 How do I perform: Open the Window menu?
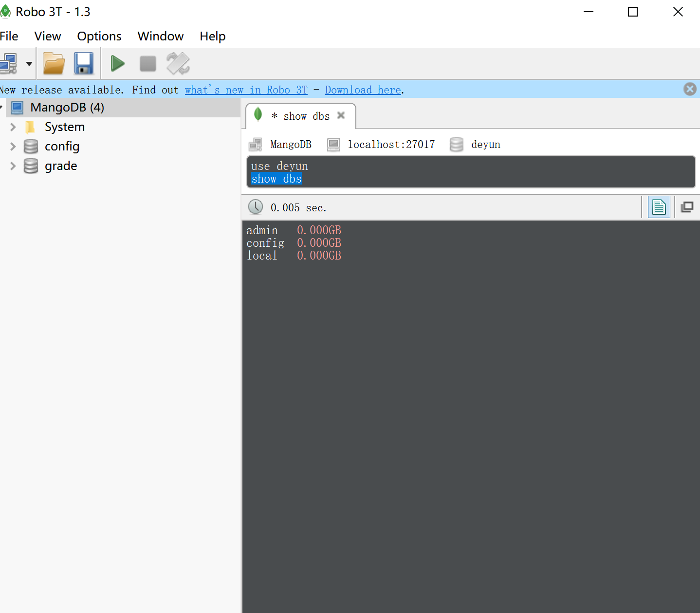click(x=161, y=36)
